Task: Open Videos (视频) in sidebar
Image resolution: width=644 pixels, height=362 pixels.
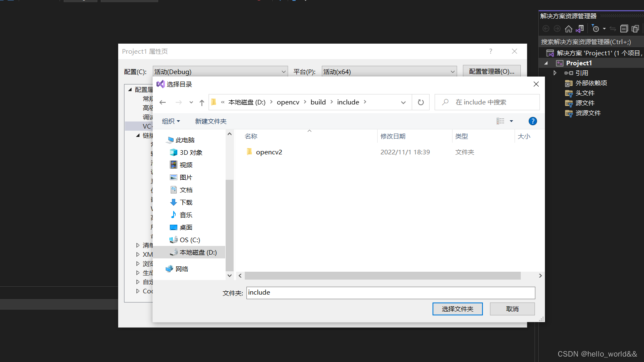Action: pyautogui.click(x=186, y=165)
